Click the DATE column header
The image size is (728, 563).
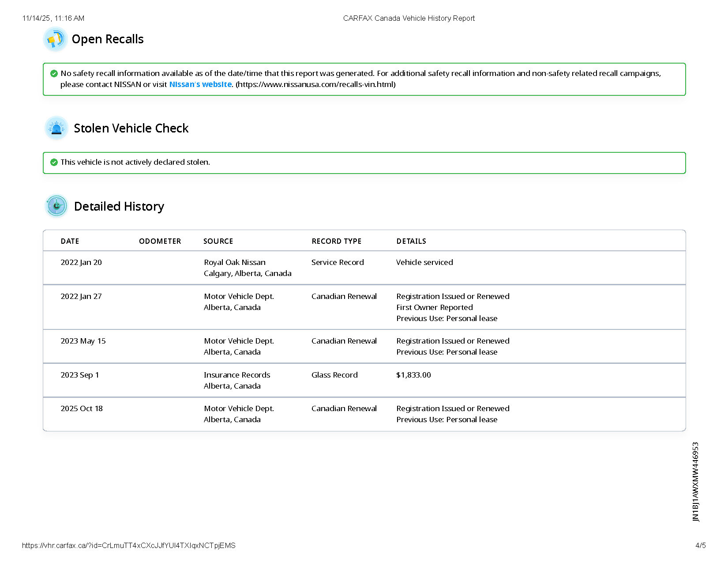[x=70, y=241]
